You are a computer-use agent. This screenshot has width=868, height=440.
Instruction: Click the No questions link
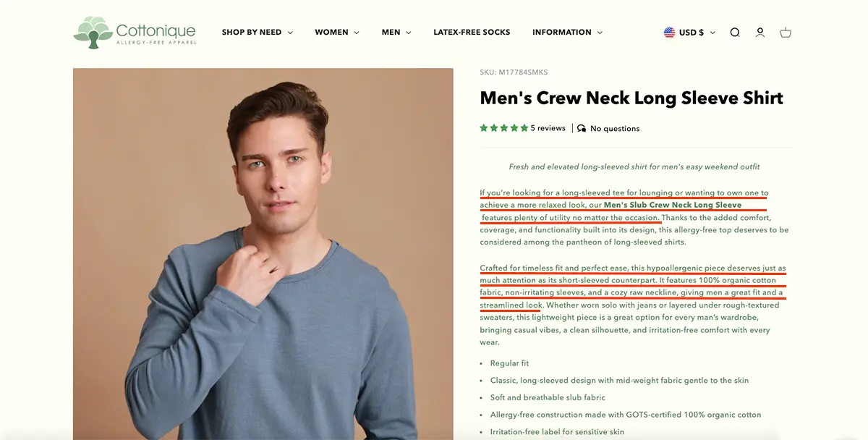tap(615, 129)
